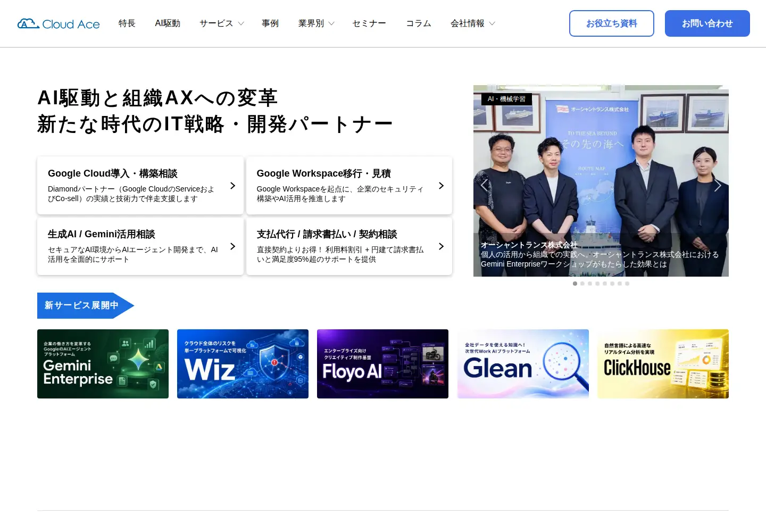Open the 特長 menu item

(127, 23)
